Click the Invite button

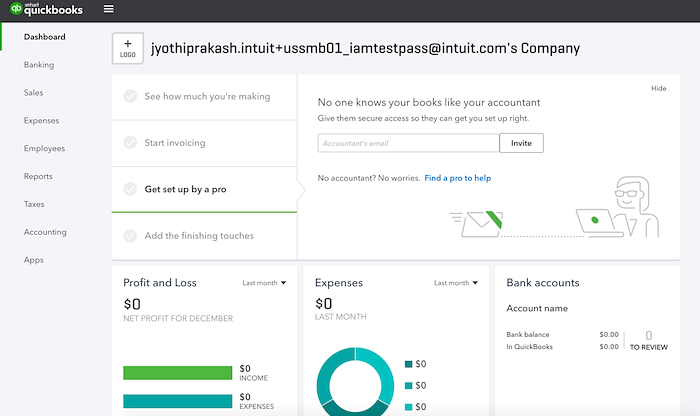(x=521, y=143)
